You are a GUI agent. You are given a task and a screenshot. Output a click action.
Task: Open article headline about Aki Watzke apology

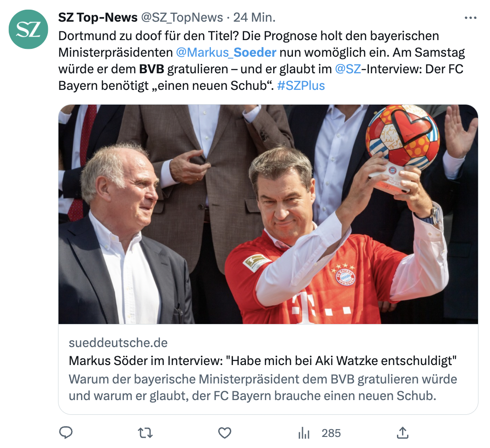(x=262, y=361)
